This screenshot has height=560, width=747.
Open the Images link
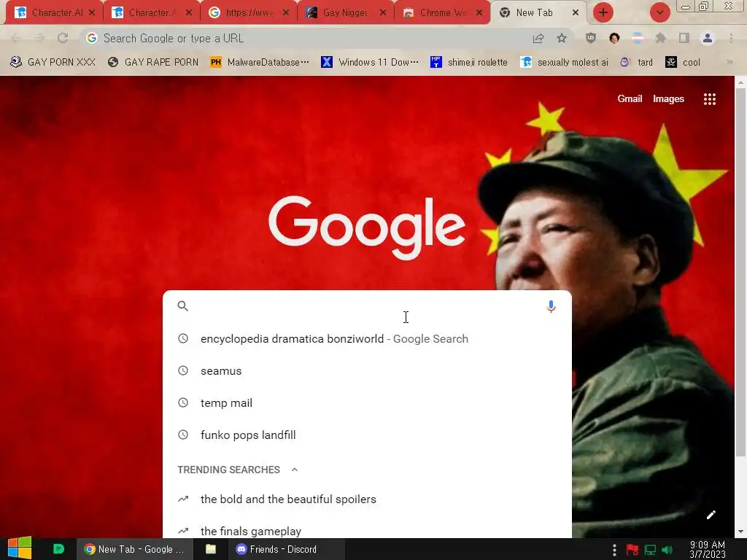(x=668, y=99)
